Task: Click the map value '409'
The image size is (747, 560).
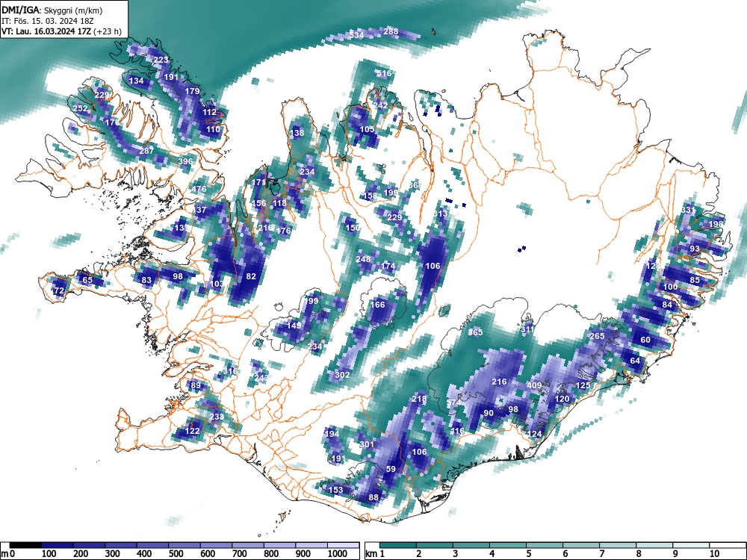Action: pos(534,385)
